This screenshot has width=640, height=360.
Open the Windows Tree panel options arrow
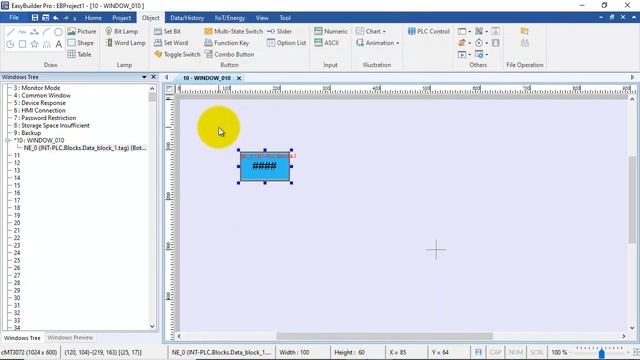coord(144,77)
